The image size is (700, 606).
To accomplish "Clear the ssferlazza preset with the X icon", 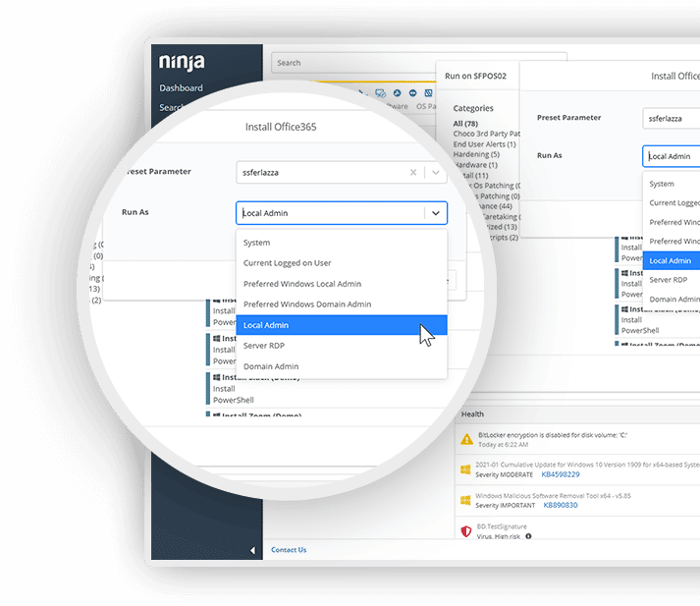I will (x=413, y=172).
